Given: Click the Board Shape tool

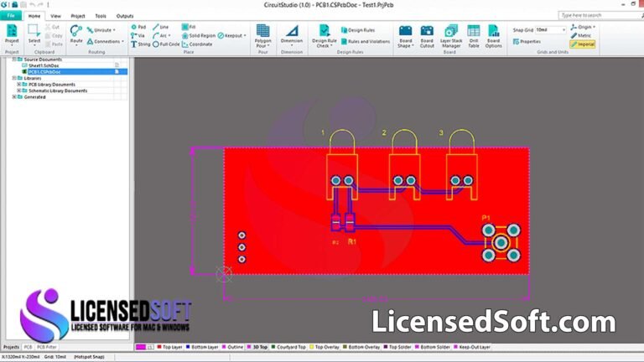Looking at the screenshot, I should coord(405,35).
